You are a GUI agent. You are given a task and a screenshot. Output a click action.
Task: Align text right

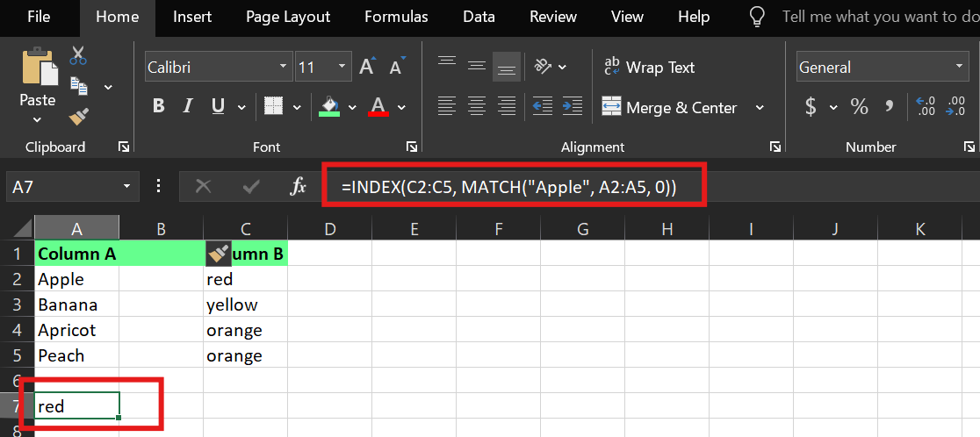tap(507, 107)
